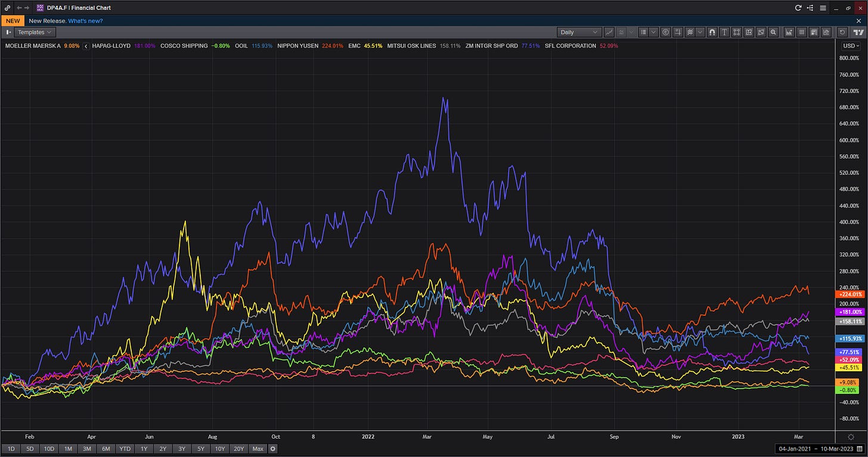Expand the analyses dropdown arrow

point(700,32)
